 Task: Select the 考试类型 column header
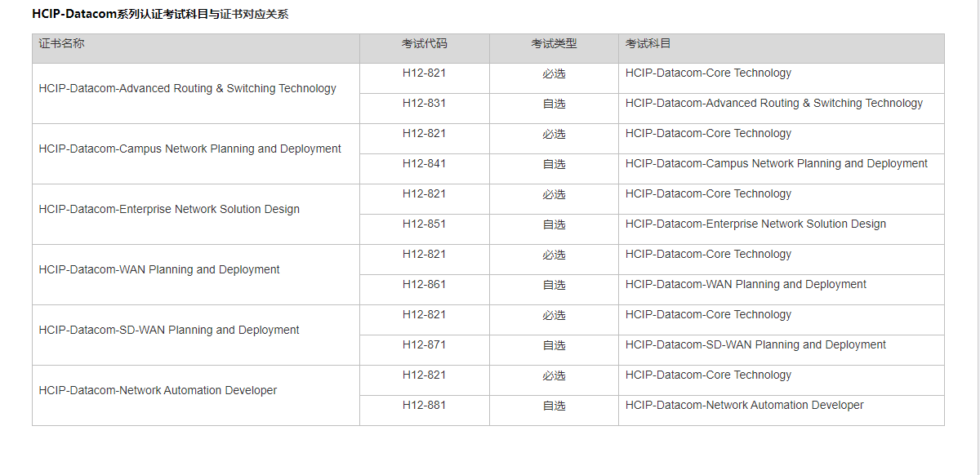coord(554,44)
